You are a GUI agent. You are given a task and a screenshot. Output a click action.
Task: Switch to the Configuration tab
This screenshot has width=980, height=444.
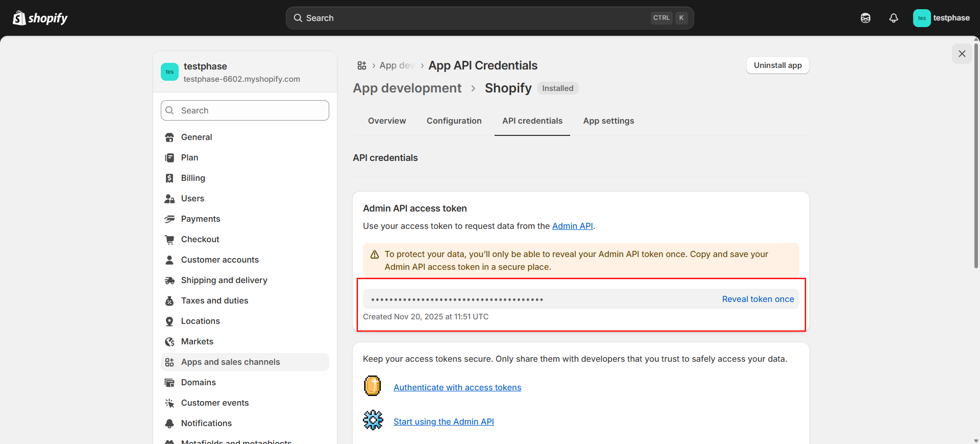click(x=454, y=121)
